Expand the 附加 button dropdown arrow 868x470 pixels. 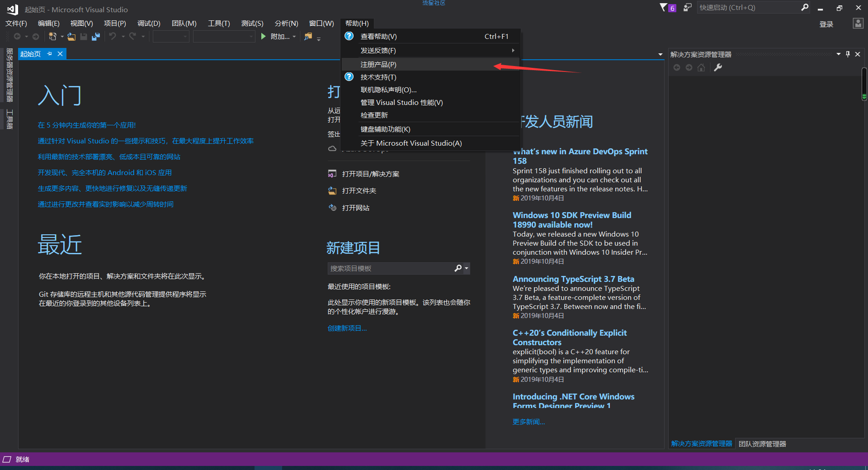[x=294, y=37]
